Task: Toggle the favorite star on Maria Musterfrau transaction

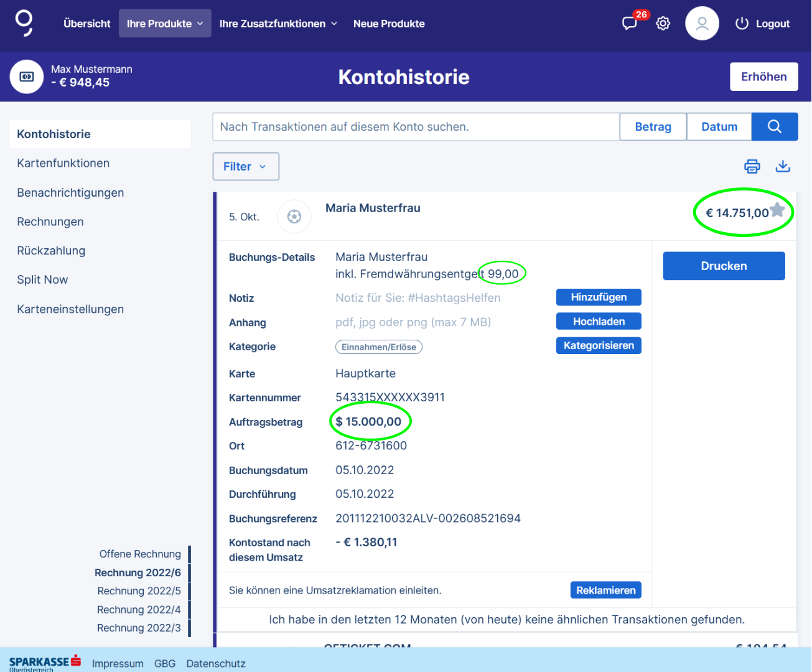Action: point(778,210)
